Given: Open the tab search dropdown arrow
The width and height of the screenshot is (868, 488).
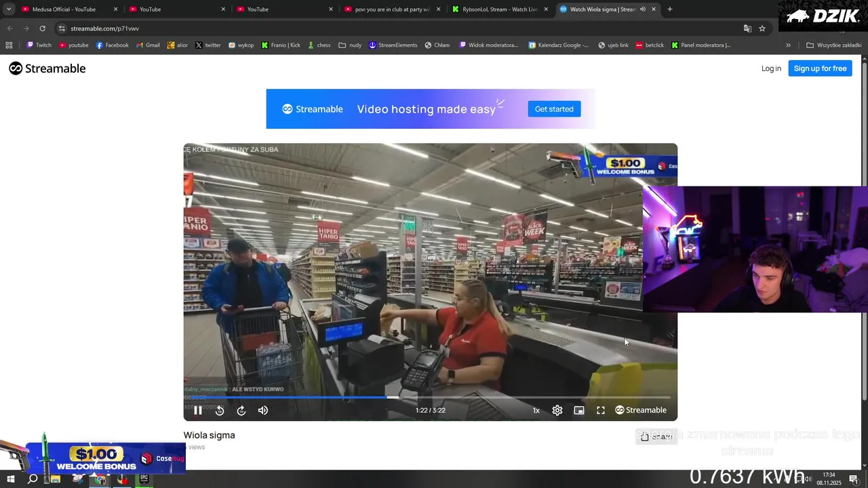Looking at the screenshot, I should (x=9, y=9).
